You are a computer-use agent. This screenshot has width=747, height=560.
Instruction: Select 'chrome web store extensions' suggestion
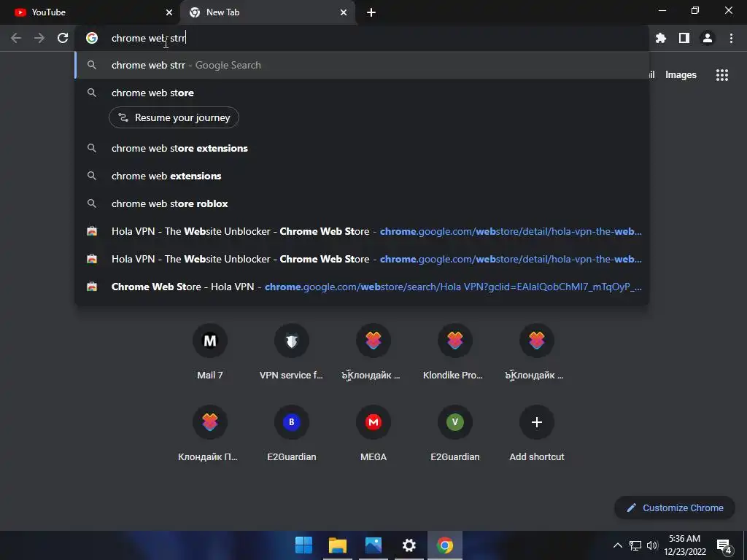pyautogui.click(x=362, y=148)
